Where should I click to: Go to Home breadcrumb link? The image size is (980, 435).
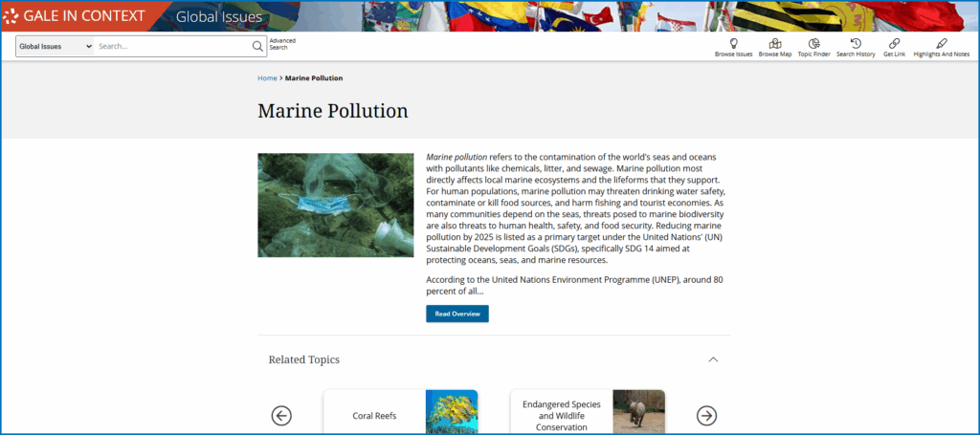[x=267, y=78]
